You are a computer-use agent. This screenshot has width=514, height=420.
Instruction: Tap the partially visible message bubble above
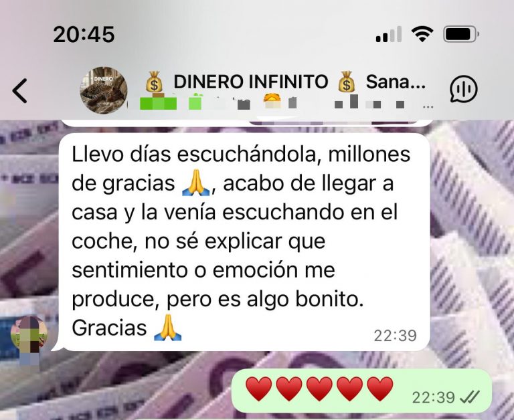coord(246,123)
